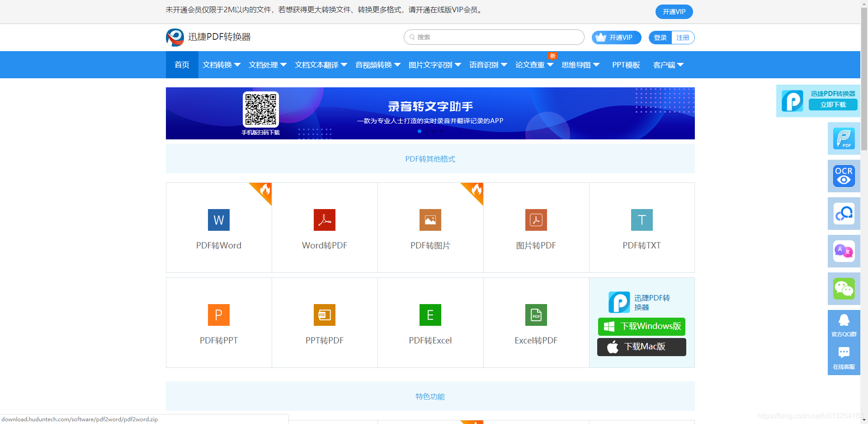The width and height of the screenshot is (868, 424).
Task: Open the PDF转PPT converter icon
Action: click(x=219, y=315)
